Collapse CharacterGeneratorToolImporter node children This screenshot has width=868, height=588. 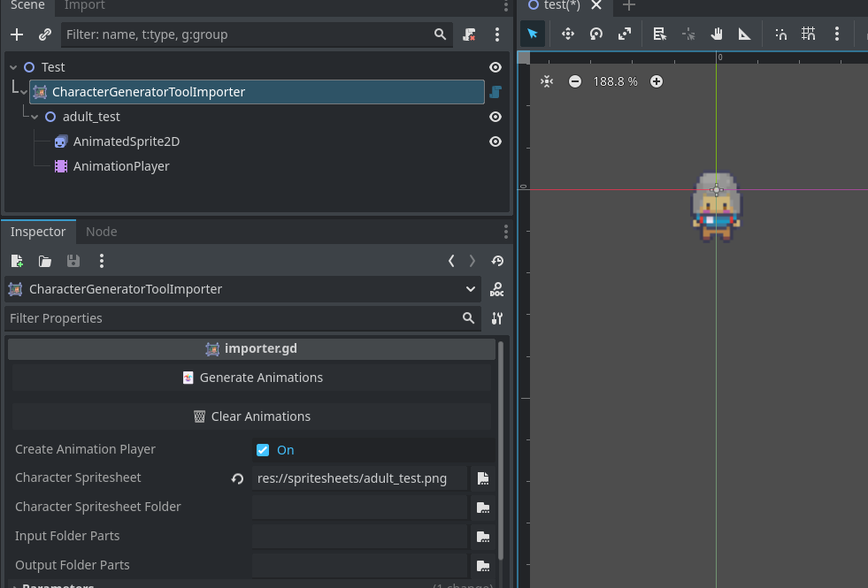(x=24, y=92)
